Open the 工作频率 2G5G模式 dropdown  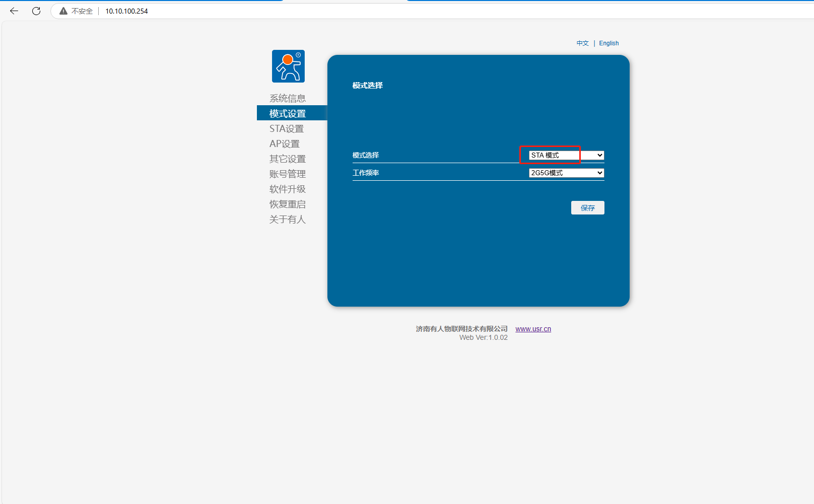point(566,173)
